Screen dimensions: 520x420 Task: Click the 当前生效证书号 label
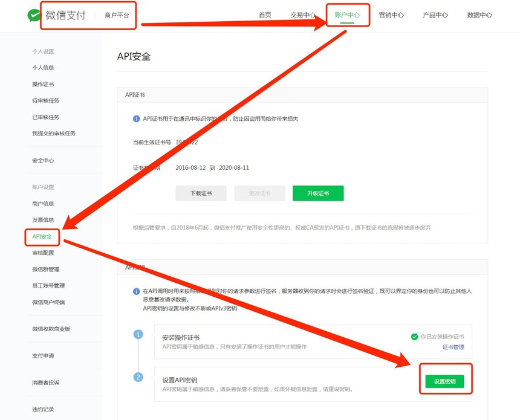pos(152,142)
